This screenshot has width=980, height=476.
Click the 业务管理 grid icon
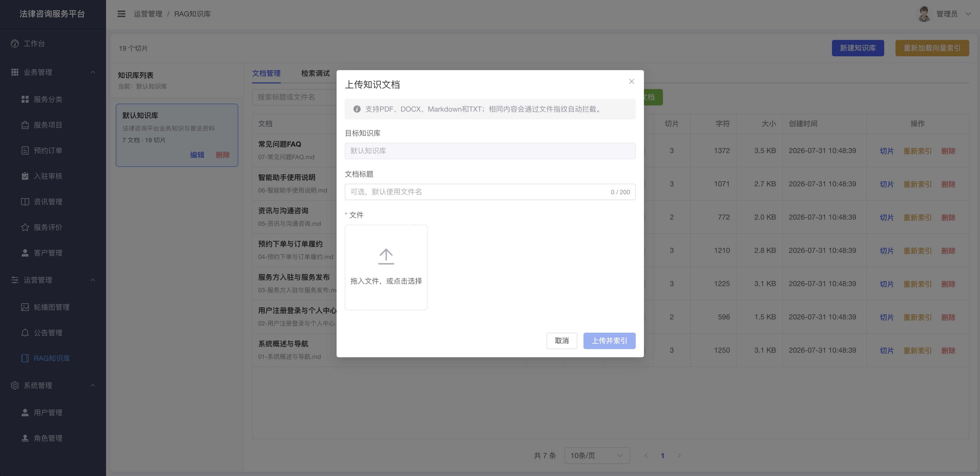pos(15,72)
